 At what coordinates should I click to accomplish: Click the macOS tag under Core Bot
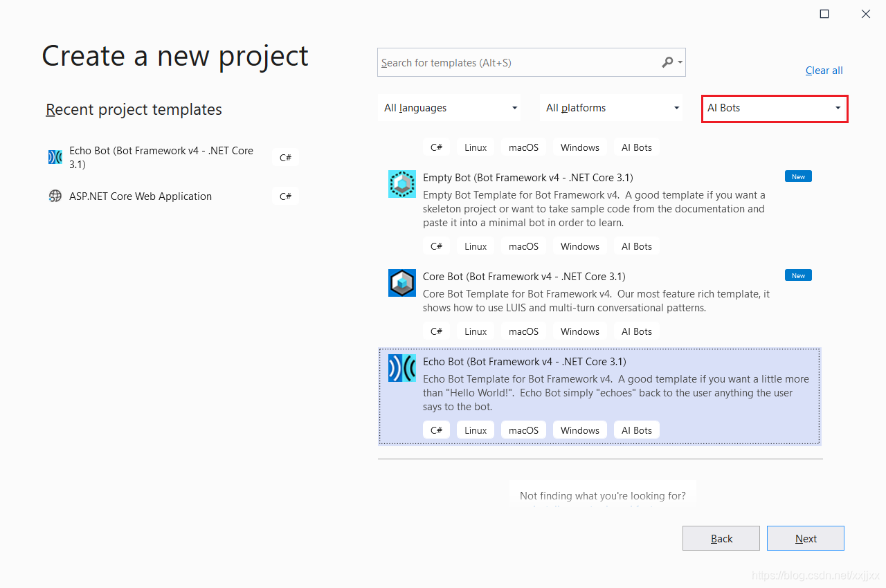[523, 331]
